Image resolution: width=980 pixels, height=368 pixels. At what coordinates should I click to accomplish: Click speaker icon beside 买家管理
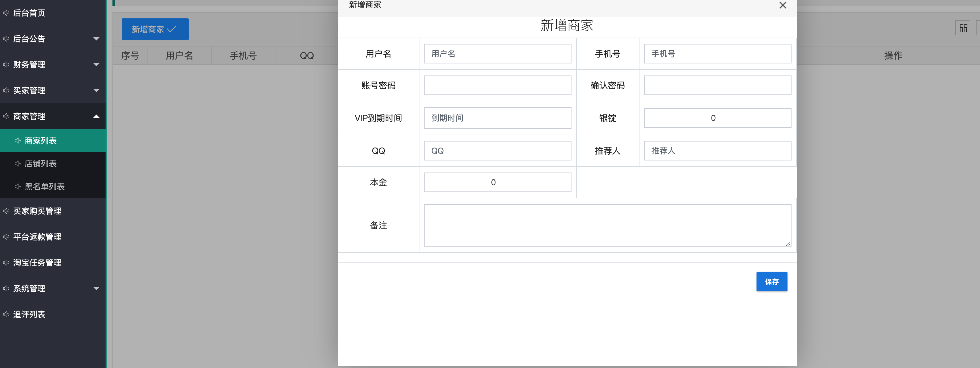pos(7,91)
